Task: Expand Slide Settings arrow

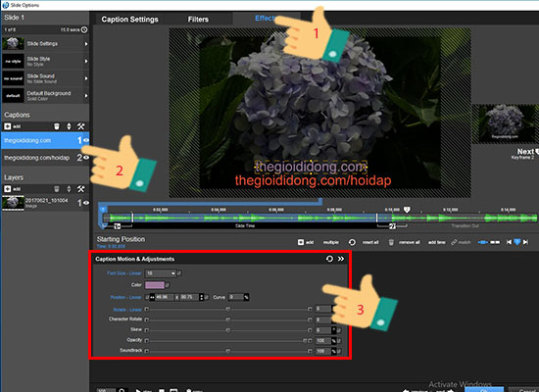Action: pyautogui.click(x=86, y=44)
